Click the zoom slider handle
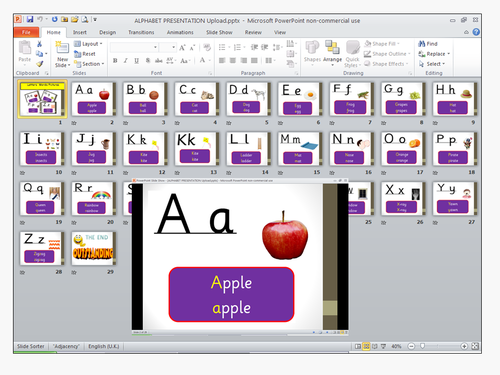The height and width of the screenshot is (375, 500). tap(422, 346)
